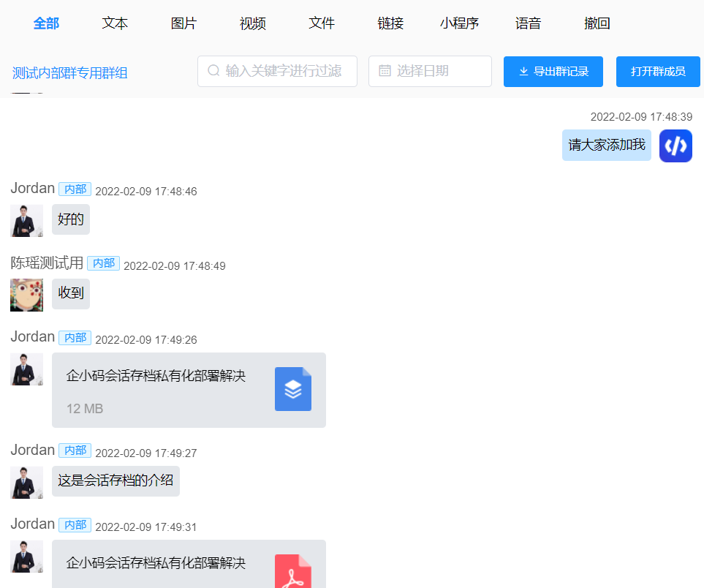Click Jordan's avatar beside 这是会话存档的介绍
Viewport: 704px width, 588px height.
click(x=26, y=483)
